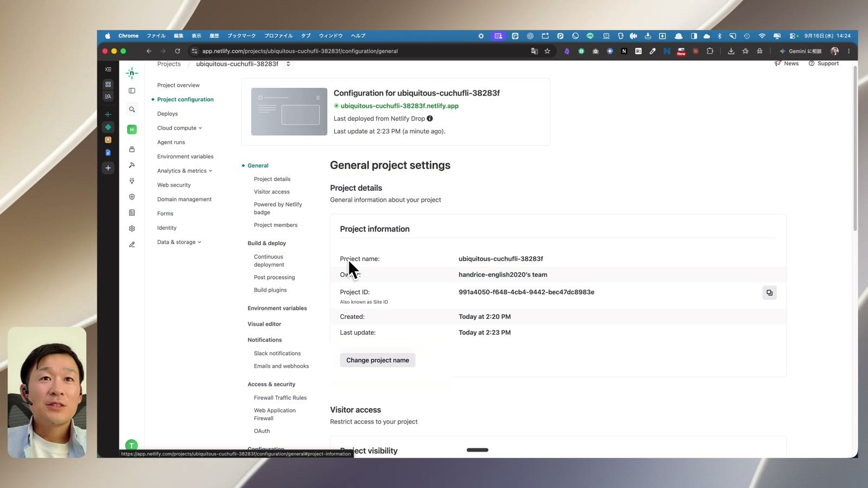Click the Chrome address bar URL
This screenshot has width=868, height=488.
(300, 51)
